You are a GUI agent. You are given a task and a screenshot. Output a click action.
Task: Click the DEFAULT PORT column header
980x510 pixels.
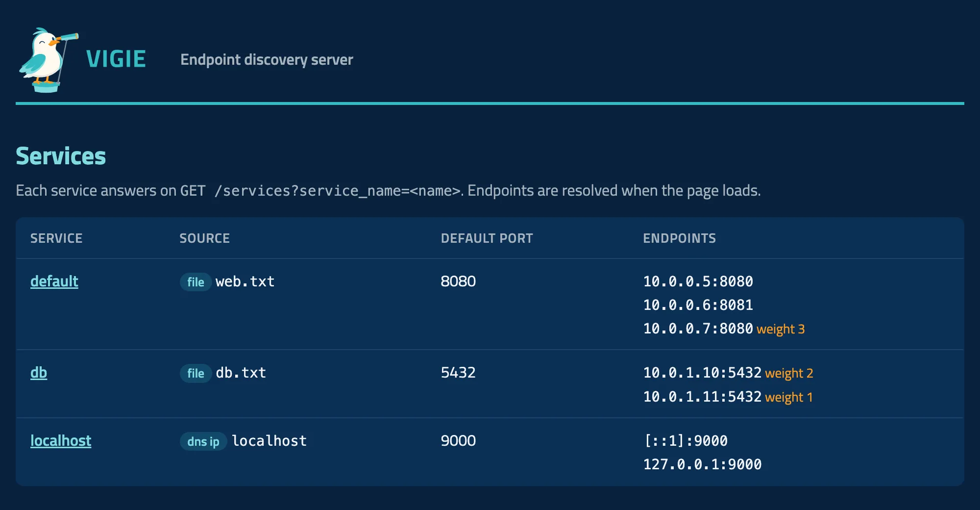pos(487,238)
